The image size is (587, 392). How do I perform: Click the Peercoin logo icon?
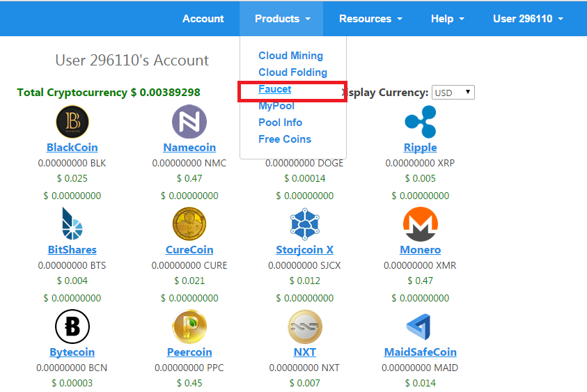tap(189, 327)
